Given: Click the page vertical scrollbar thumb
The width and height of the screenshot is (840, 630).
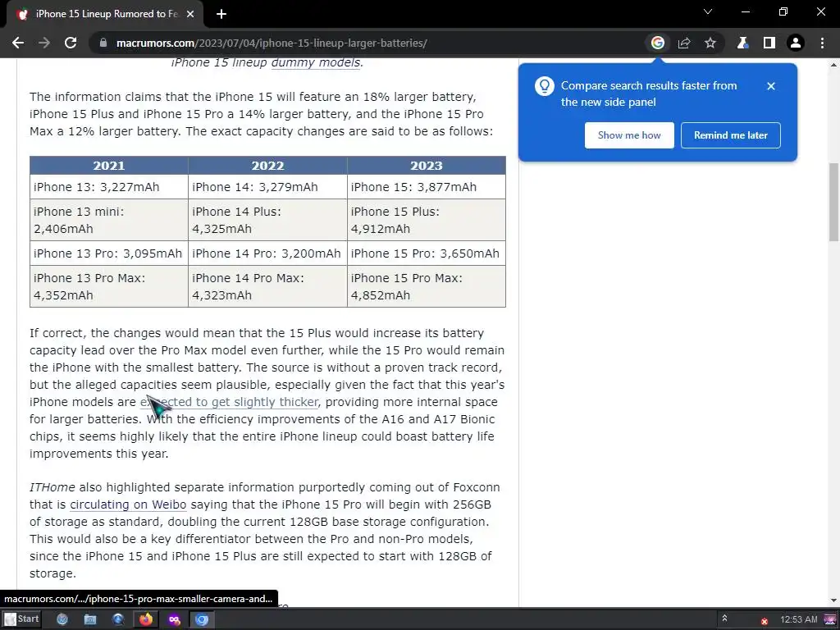Looking at the screenshot, I should [x=833, y=202].
